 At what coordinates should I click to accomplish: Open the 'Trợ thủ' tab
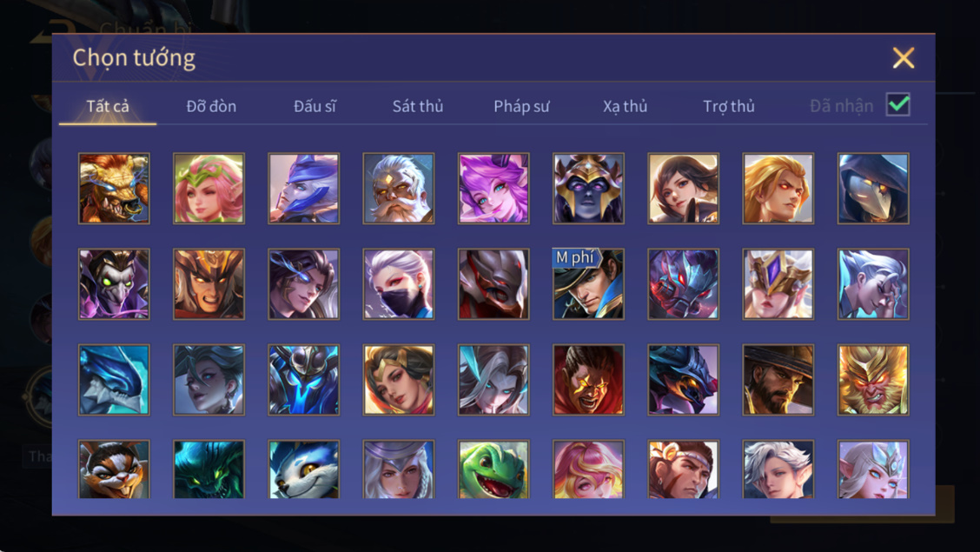coord(729,106)
